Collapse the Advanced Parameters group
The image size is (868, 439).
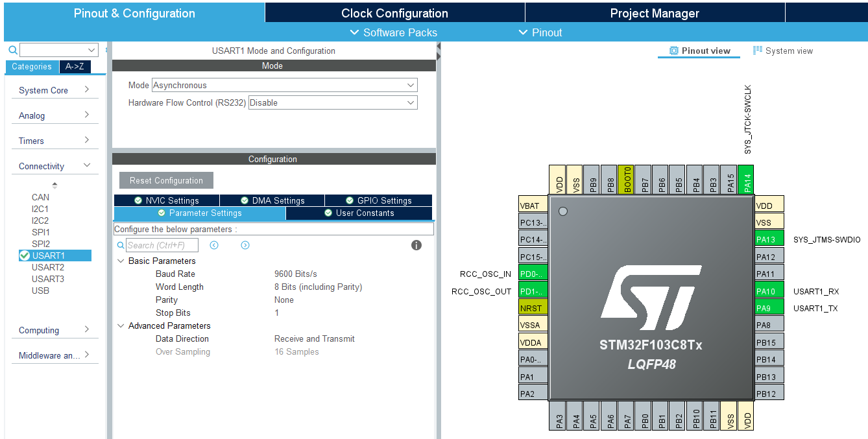pyautogui.click(x=121, y=326)
